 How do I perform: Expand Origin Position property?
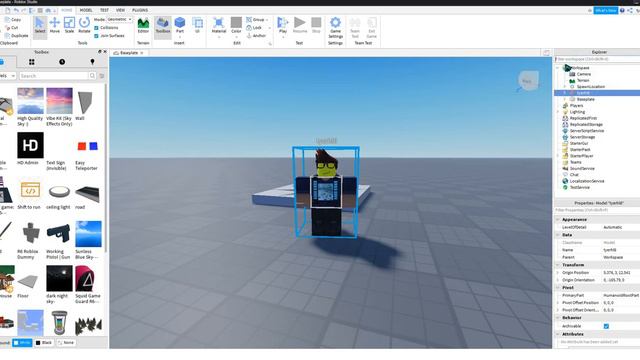(558, 273)
